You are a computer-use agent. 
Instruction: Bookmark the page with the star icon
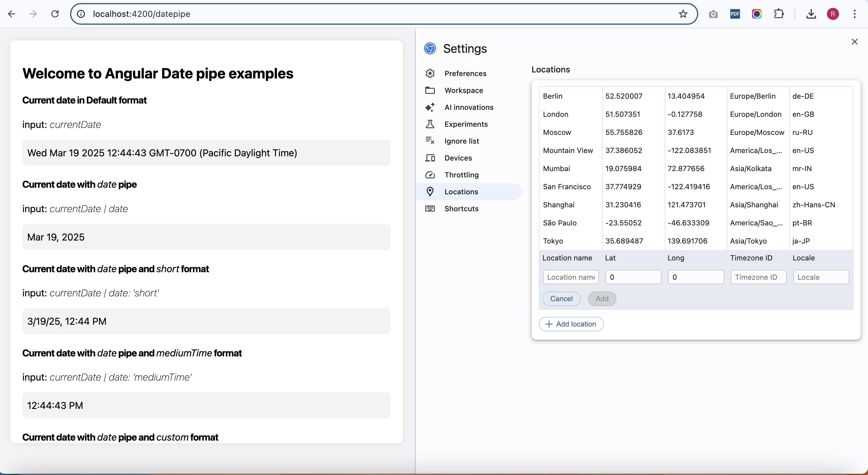(x=683, y=14)
